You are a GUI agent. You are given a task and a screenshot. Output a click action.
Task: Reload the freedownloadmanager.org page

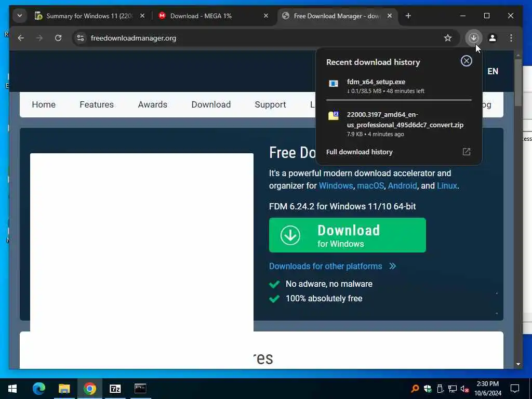[58, 38]
